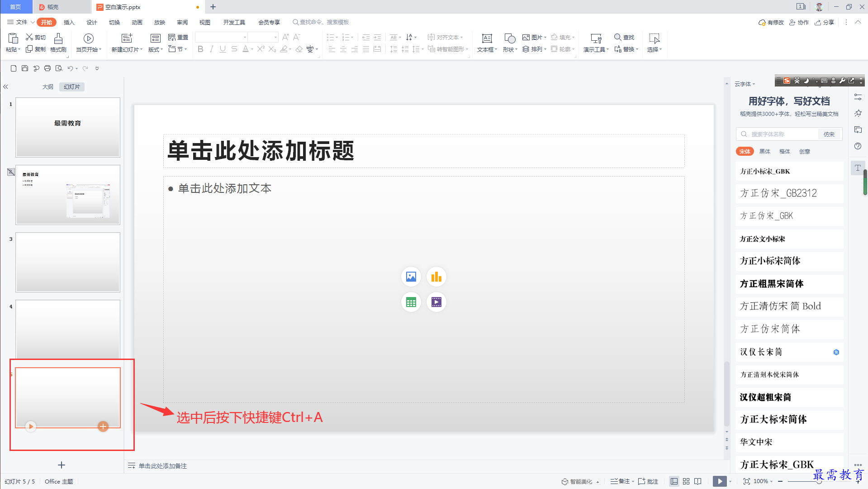The height and width of the screenshot is (489, 868).
Task: Select the 黑体 font category tab
Action: pyautogui.click(x=764, y=151)
